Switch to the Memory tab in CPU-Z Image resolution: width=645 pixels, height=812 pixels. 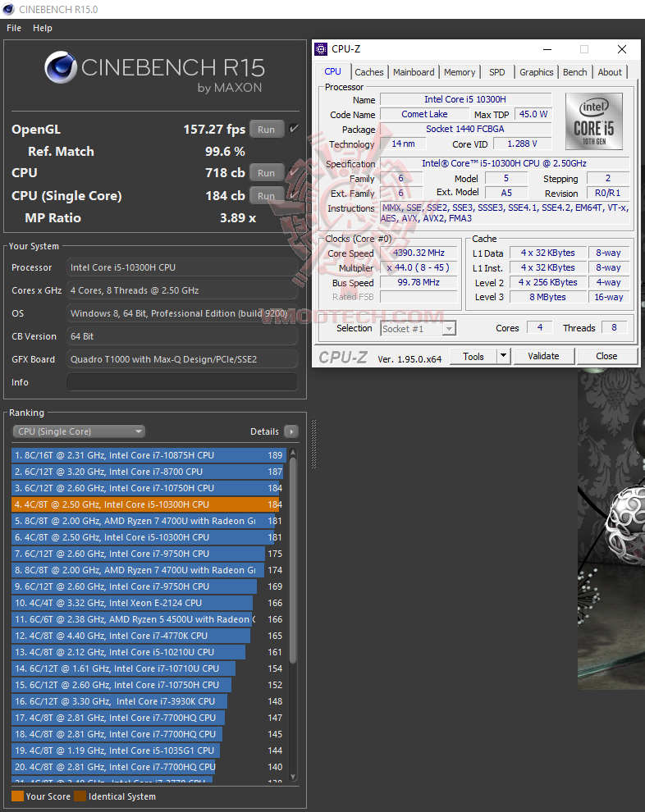(x=460, y=72)
